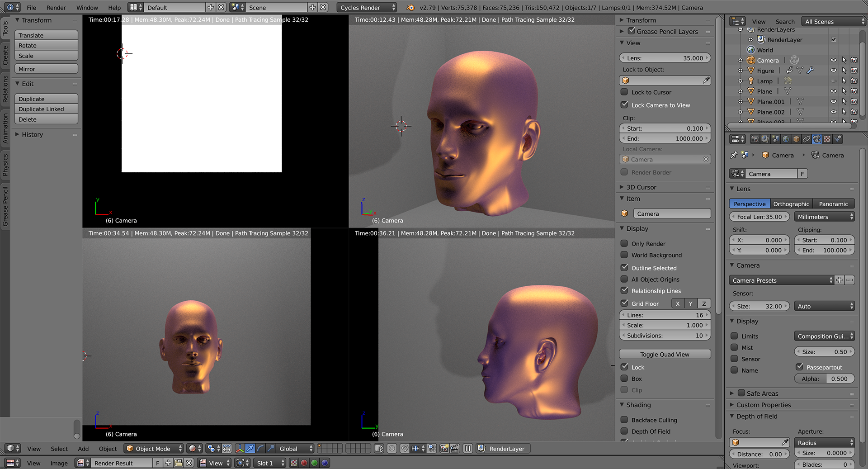The width and height of the screenshot is (868, 469).
Task: Open the Cycles Render engine dropdown
Action: click(x=367, y=8)
